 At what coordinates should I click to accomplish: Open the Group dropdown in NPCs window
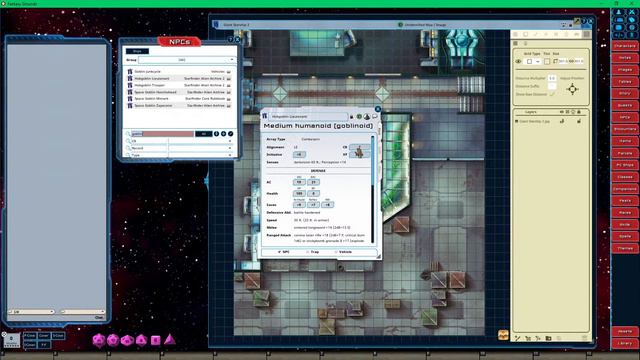point(187,60)
